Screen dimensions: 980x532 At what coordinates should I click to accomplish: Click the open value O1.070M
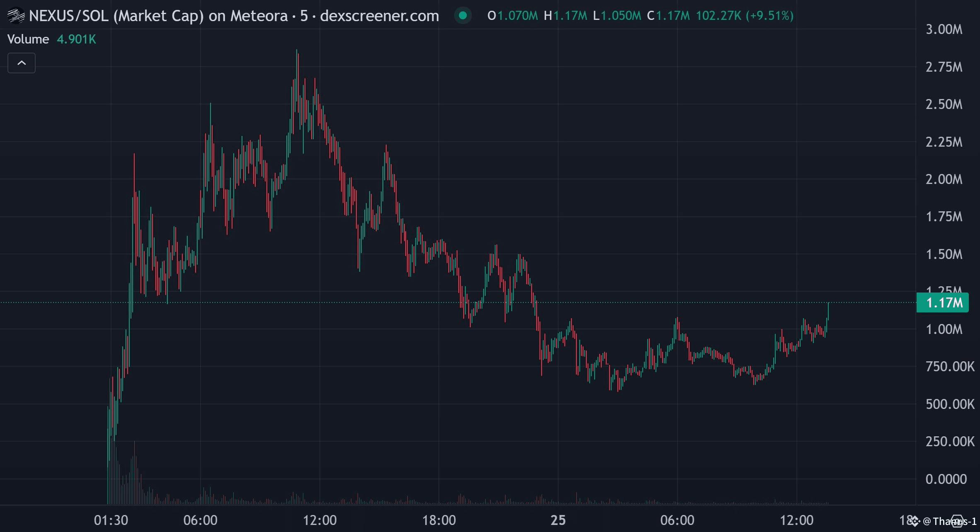pyautogui.click(x=513, y=16)
